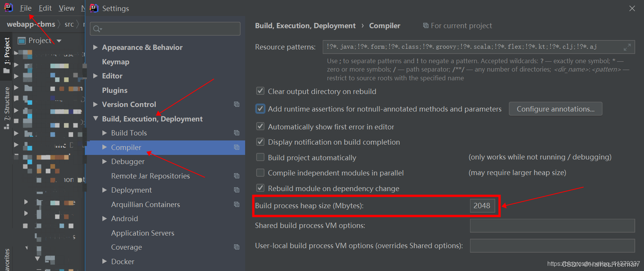Viewport: 644px width, 271px height.
Task: Click project-level icon next to Deployment
Action: [237, 190]
